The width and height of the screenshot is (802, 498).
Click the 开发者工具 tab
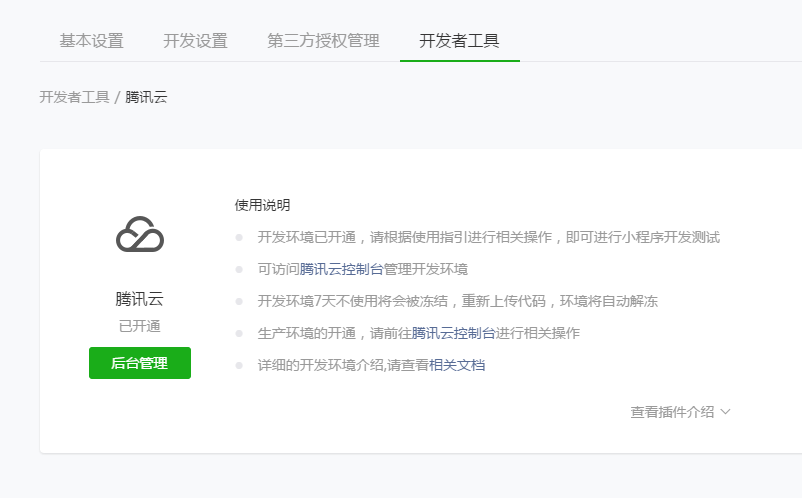(459, 41)
